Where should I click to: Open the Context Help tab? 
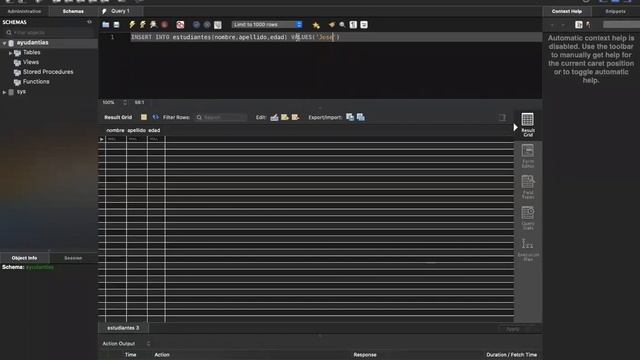click(567, 11)
